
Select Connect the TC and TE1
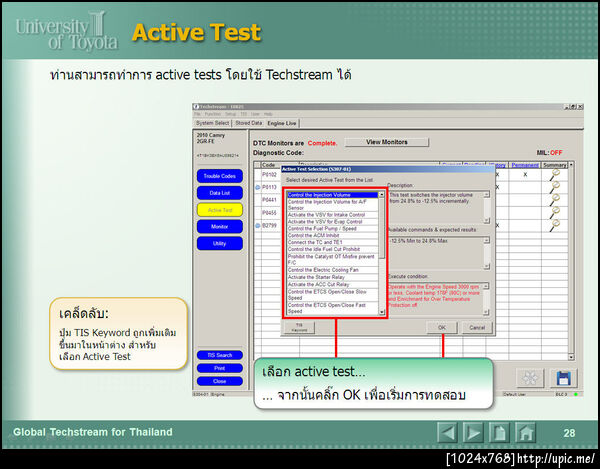tap(333, 243)
